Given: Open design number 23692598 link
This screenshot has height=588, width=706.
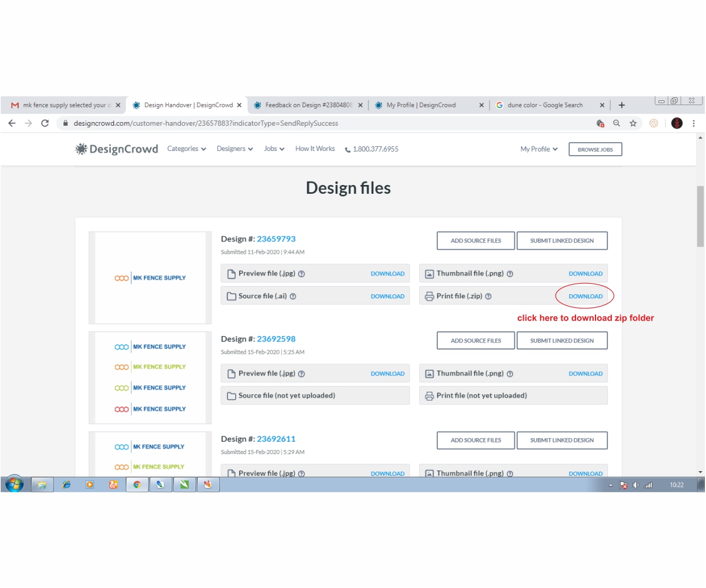Looking at the screenshot, I should click(276, 339).
